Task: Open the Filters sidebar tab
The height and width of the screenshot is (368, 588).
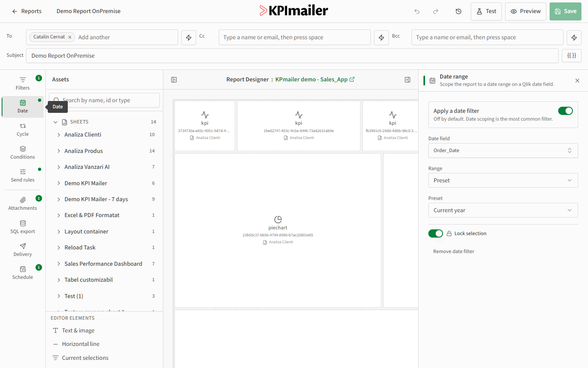Action: click(x=23, y=83)
